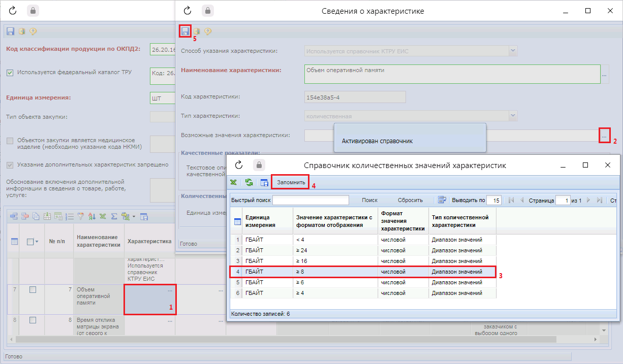Export reference values list to Excel
The height and width of the screenshot is (364, 623).
[233, 182]
